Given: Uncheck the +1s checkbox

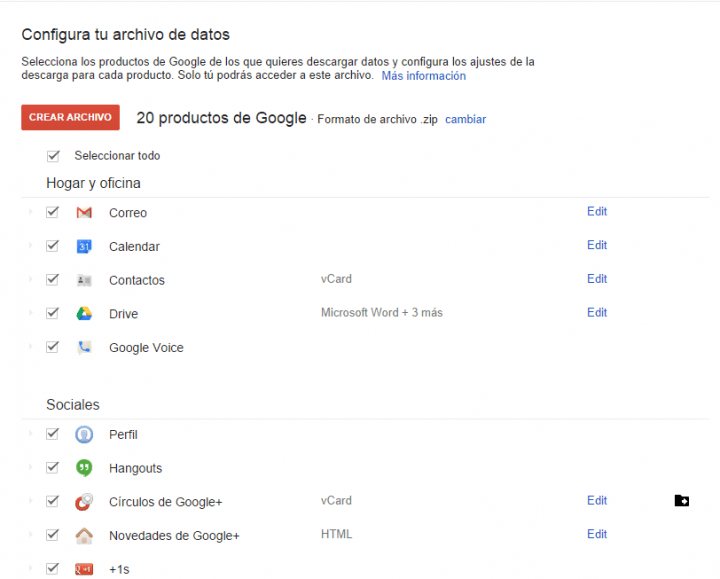Looking at the screenshot, I should point(52,568).
